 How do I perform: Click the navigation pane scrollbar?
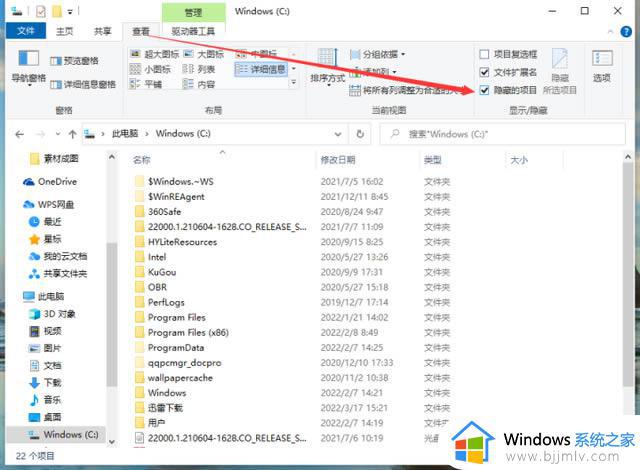[111, 314]
